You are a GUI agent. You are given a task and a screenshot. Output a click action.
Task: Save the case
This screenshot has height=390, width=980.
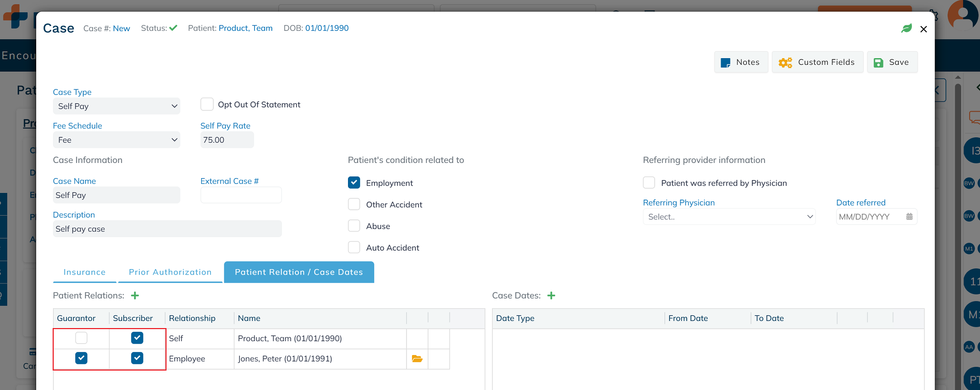[x=892, y=62]
